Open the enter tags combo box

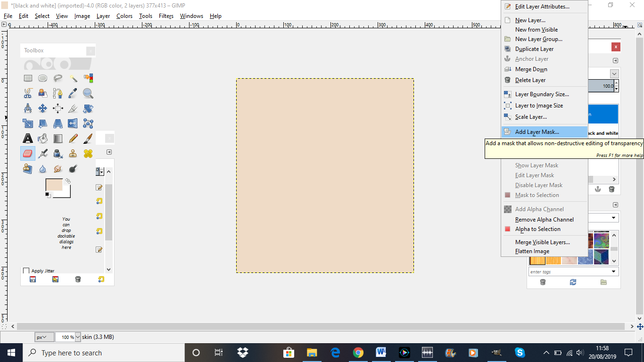pyautogui.click(x=573, y=271)
